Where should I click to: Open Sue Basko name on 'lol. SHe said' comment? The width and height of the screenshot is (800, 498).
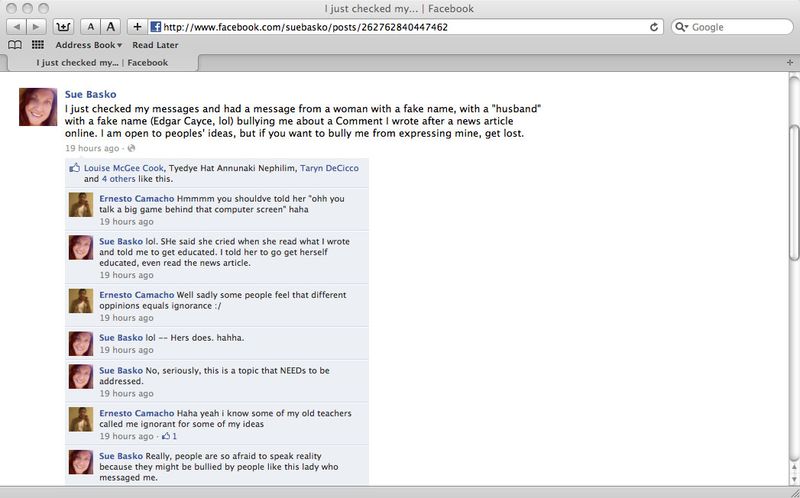121,241
